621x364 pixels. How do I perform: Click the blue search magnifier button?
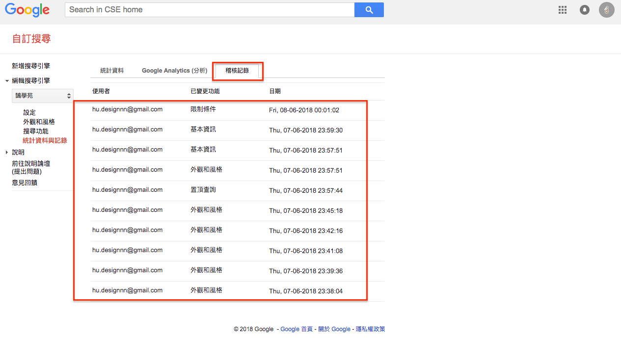pos(369,9)
